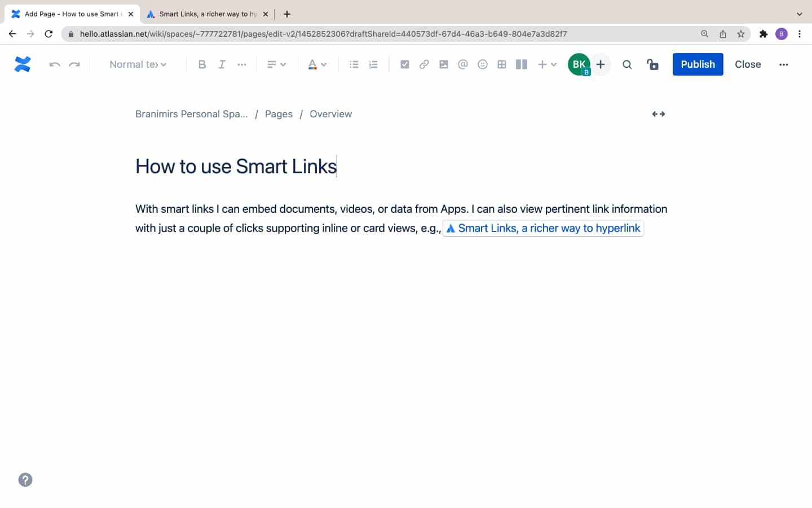The height and width of the screenshot is (508, 812).
Task: Open page restrictions lock icon
Action: [x=652, y=64]
